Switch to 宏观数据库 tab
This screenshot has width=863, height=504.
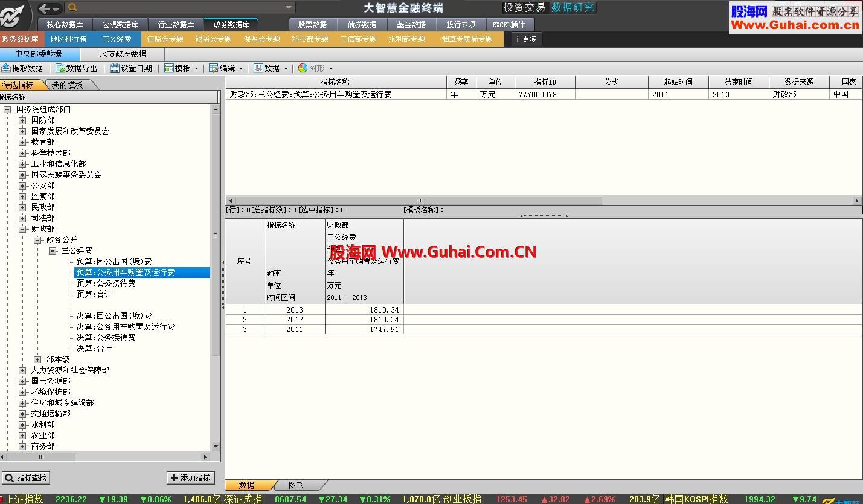pyautogui.click(x=120, y=25)
